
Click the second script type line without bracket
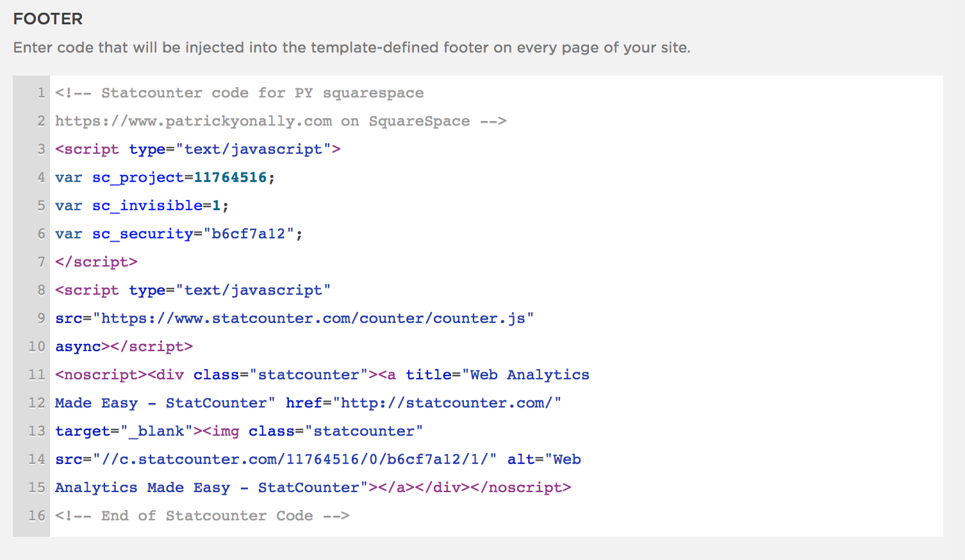193,290
